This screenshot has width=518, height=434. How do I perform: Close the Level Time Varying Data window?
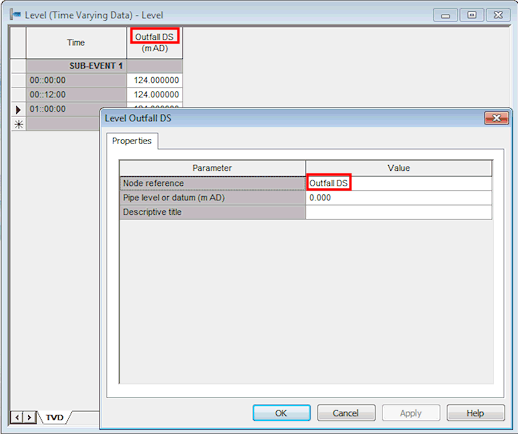click(x=498, y=15)
